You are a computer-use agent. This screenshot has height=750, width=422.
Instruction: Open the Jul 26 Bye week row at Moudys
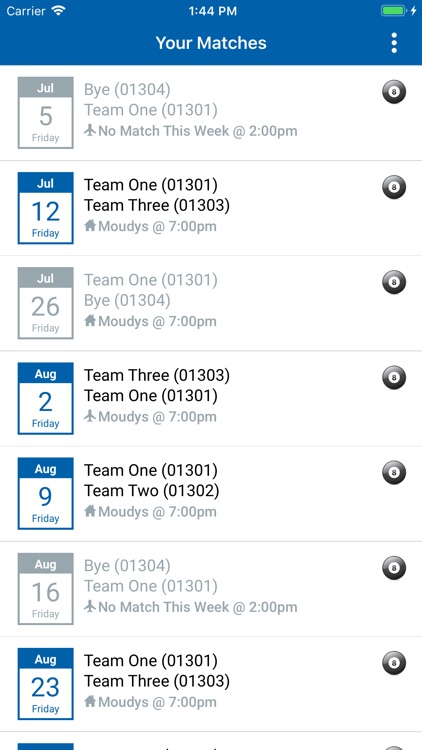(211, 303)
